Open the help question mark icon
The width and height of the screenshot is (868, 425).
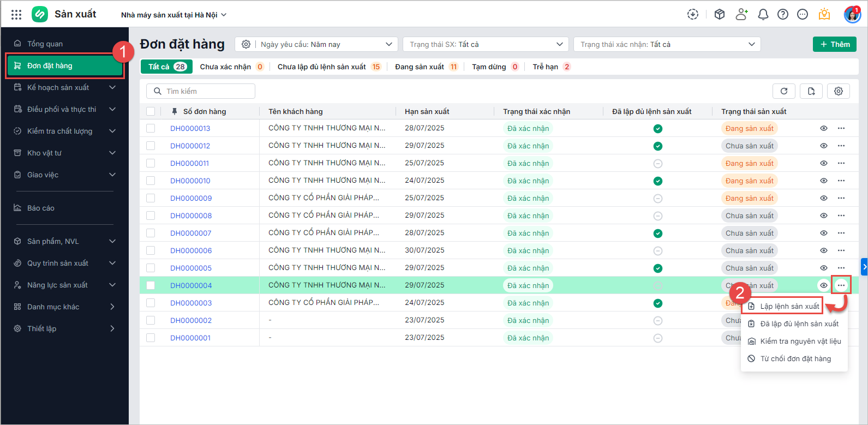(x=782, y=15)
